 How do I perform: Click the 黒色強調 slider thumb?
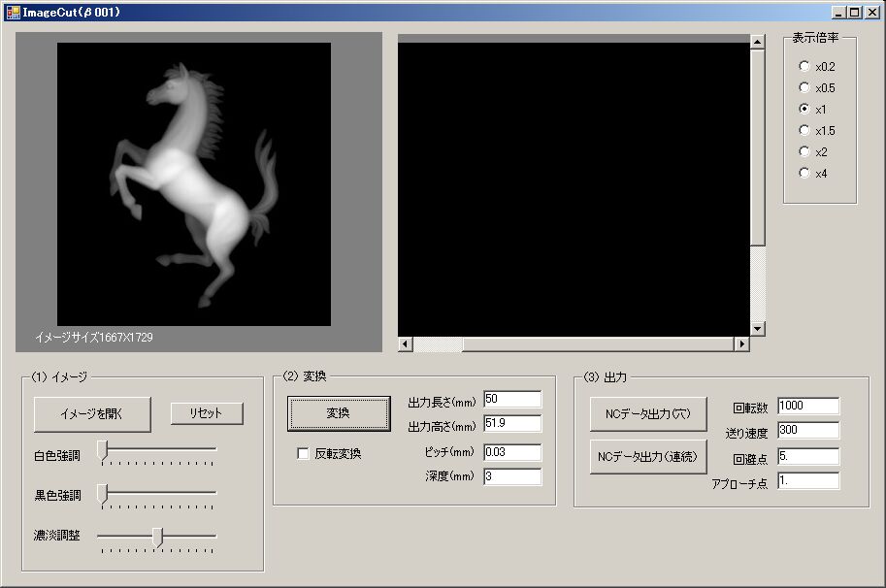pos(102,494)
